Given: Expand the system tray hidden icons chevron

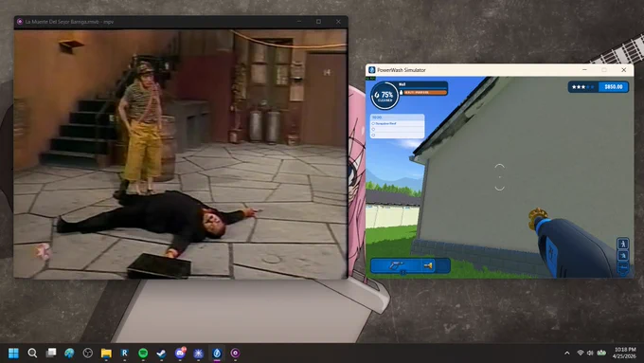Looking at the screenshot, I should coord(566,353).
